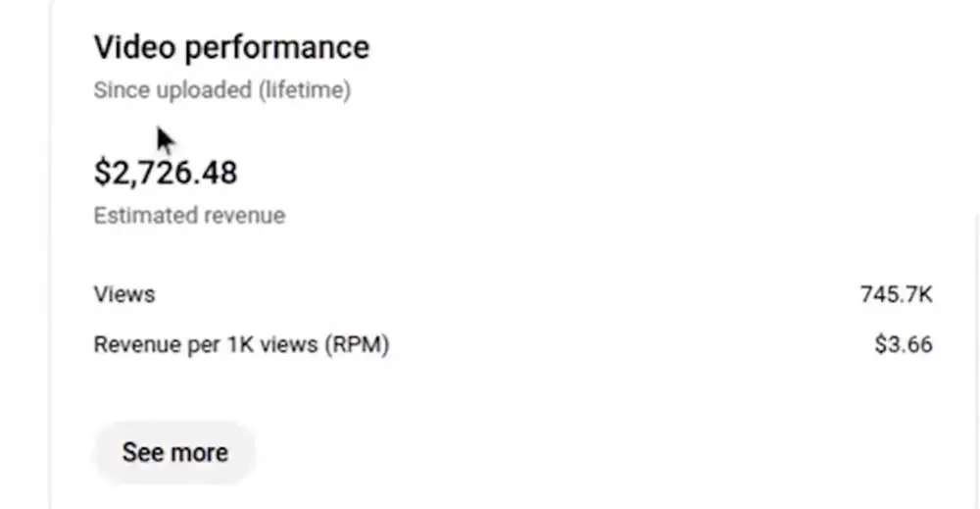The width and height of the screenshot is (980, 509).
Task: Click the $2,726.48 revenue amount
Action: point(166,174)
